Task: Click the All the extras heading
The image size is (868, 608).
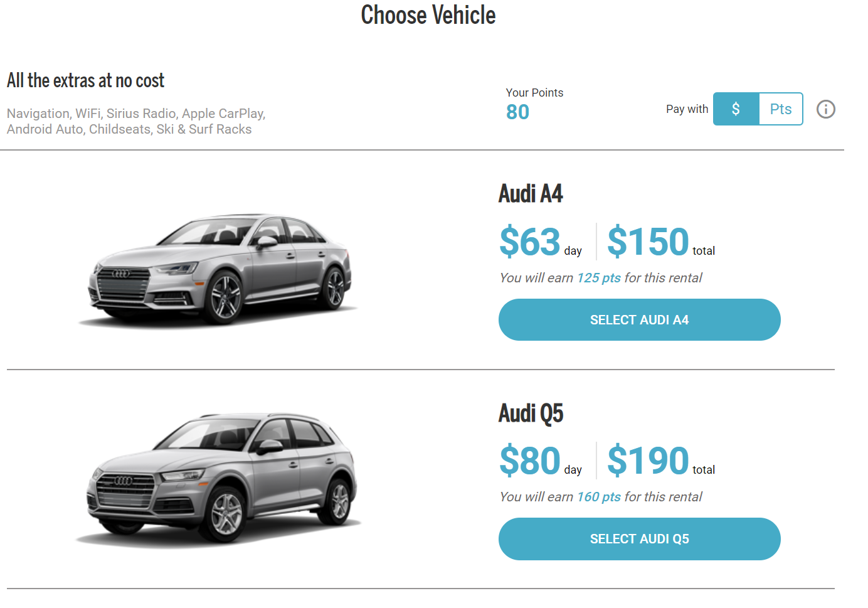Action: 85,80
